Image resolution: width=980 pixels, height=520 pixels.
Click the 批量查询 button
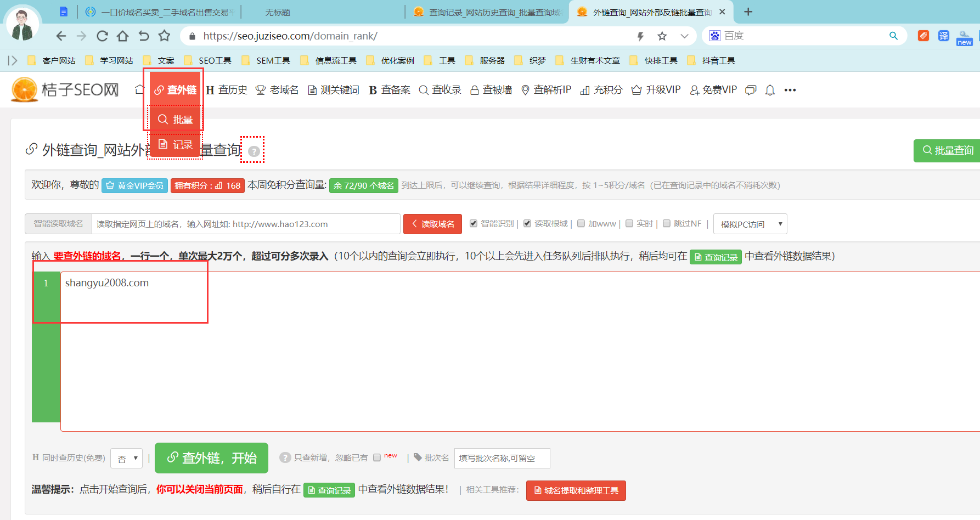(x=950, y=150)
